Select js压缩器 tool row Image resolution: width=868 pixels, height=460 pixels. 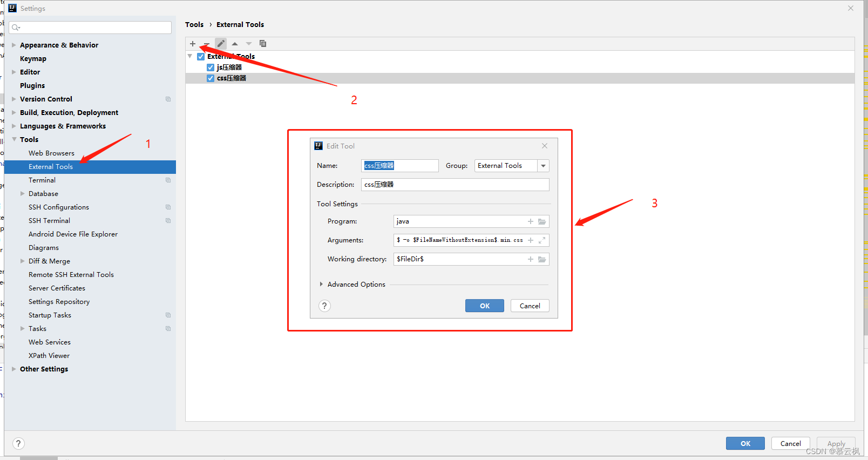click(520, 67)
